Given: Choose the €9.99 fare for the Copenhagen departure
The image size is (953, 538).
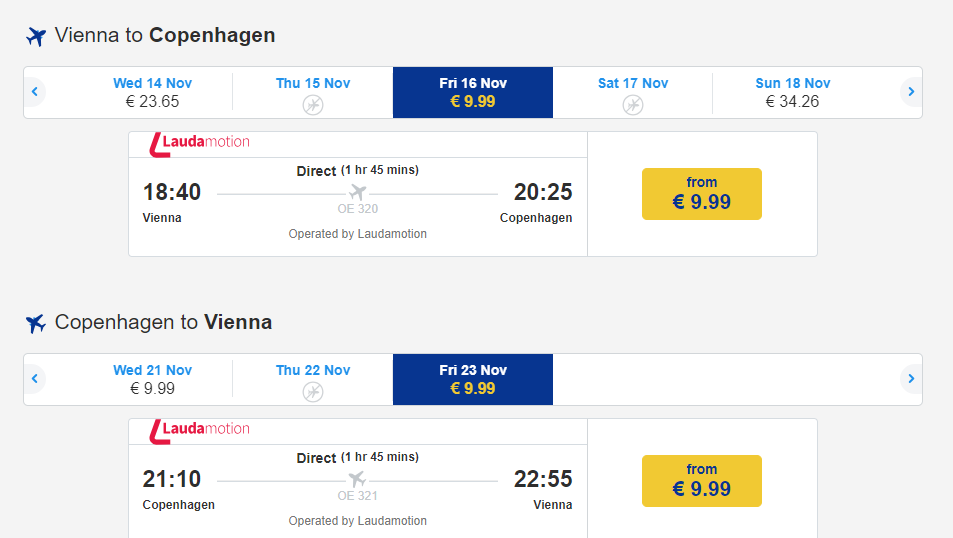Looking at the screenshot, I should pos(701,481).
